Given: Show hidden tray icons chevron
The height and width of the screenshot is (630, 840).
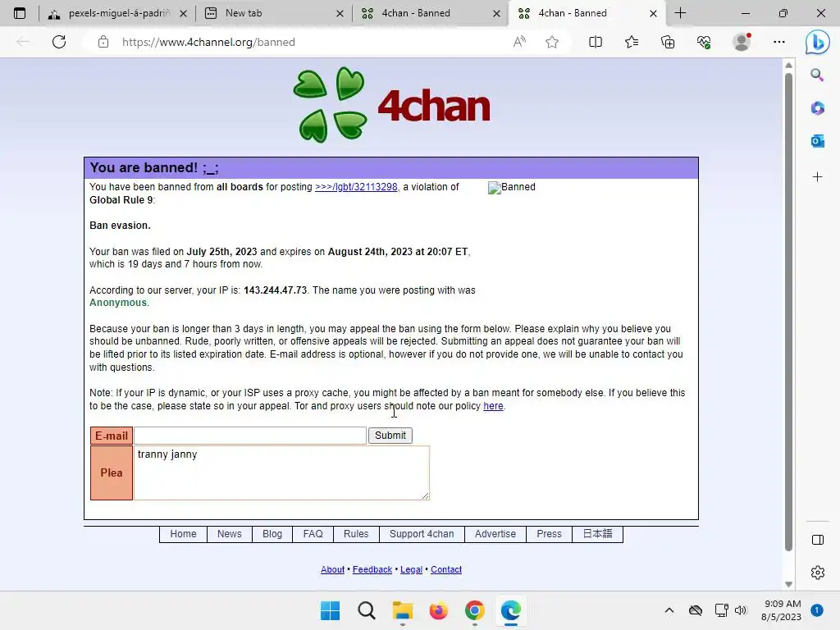Looking at the screenshot, I should pyautogui.click(x=669, y=610).
